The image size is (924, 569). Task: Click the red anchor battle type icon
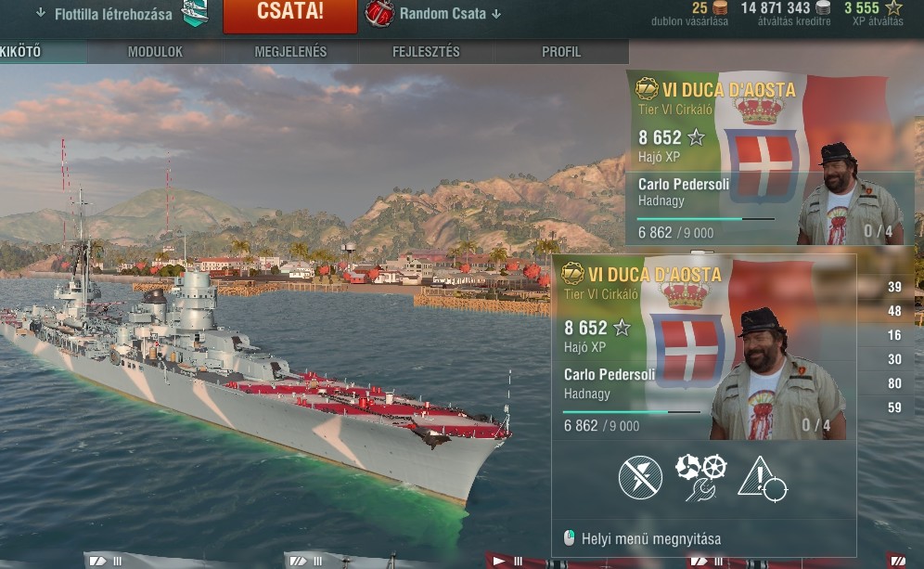(379, 14)
